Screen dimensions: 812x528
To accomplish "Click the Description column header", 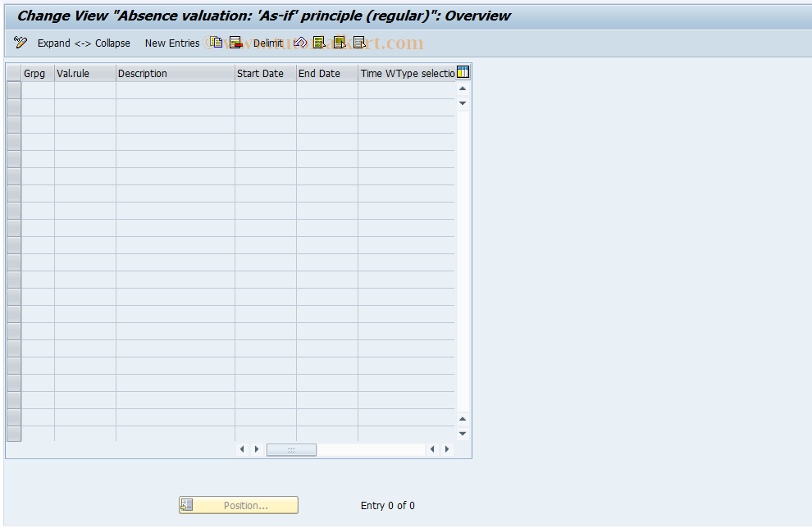I will (x=175, y=74).
